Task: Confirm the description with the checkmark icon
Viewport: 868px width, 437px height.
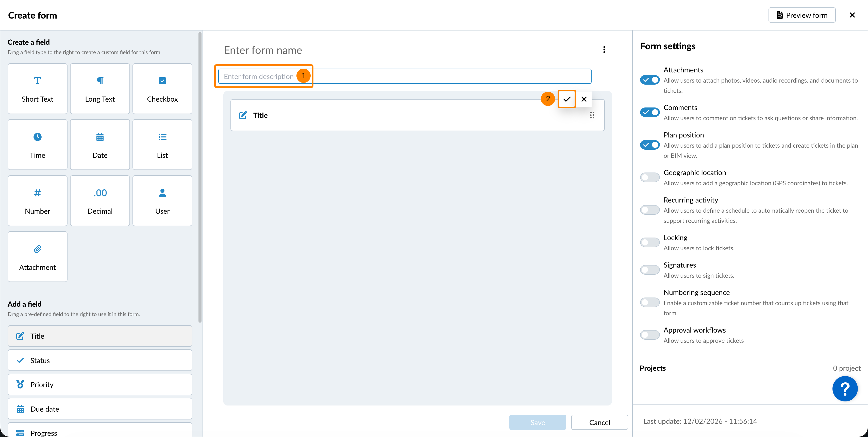Action: point(567,99)
